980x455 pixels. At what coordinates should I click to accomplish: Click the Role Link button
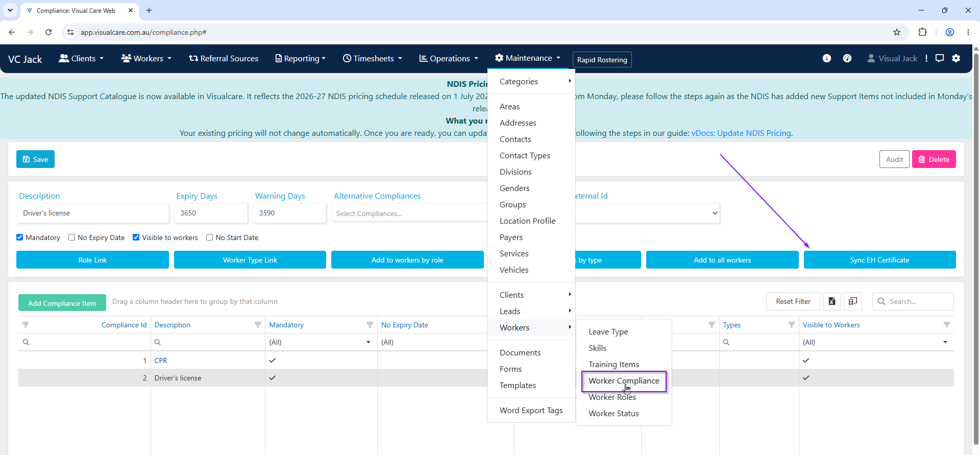92,260
